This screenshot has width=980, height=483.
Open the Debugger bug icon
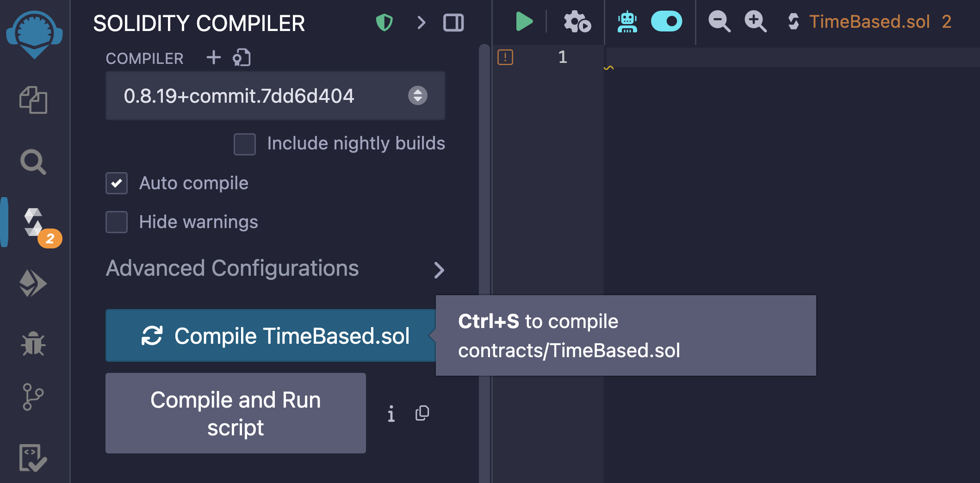pyautogui.click(x=33, y=344)
